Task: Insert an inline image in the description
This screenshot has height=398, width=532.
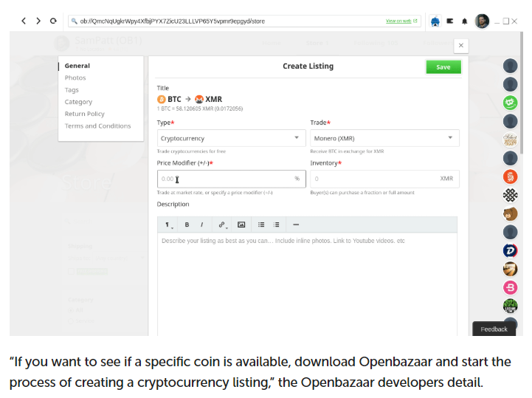Action: (241, 224)
